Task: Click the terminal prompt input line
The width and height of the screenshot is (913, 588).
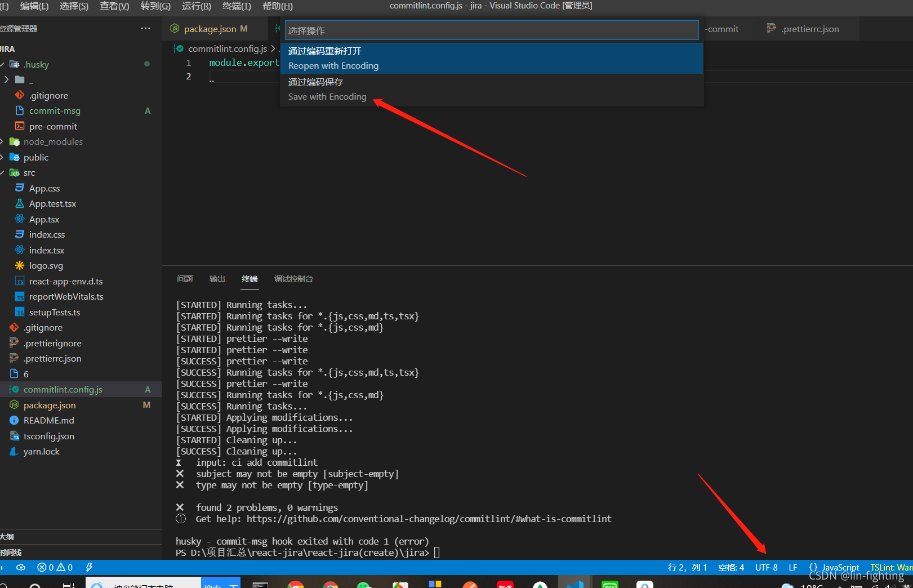Action: (437, 553)
